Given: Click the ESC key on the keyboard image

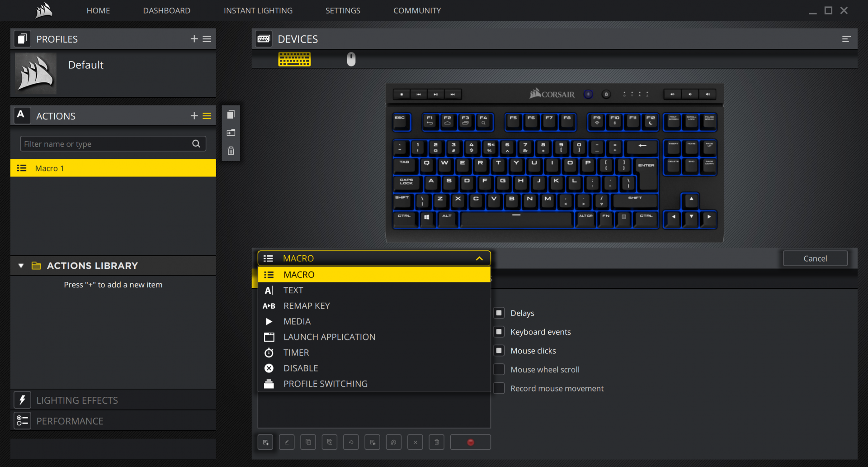Looking at the screenshot, I should [x=401, y=122].
